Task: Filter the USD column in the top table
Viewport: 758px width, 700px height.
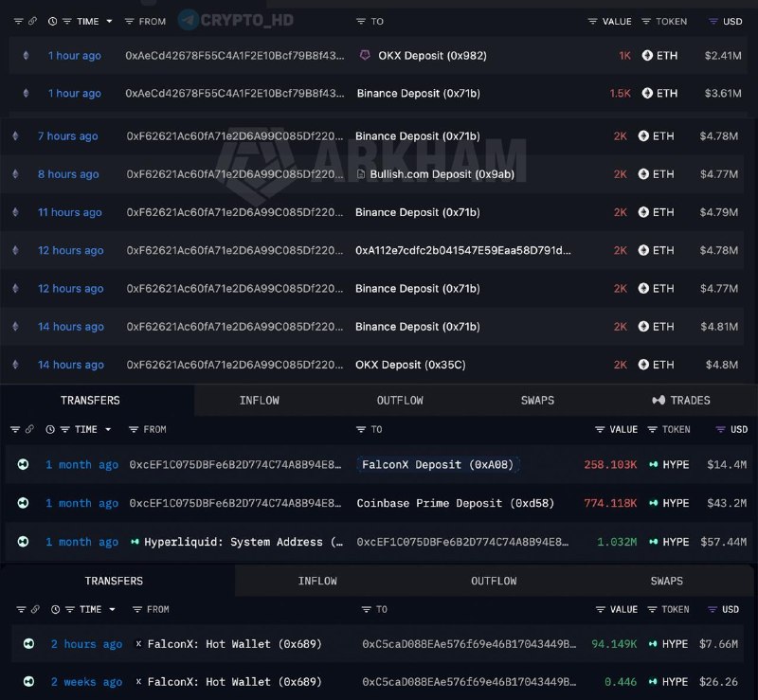Action: [x=713, y=21]
